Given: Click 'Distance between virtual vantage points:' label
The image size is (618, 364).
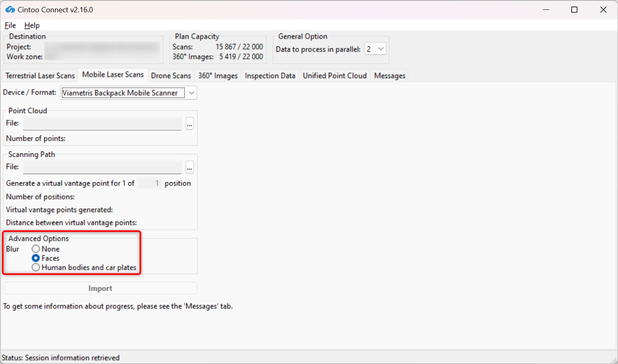Looking at the screenshot, I should pyautogui.click(x=71, y=223).
